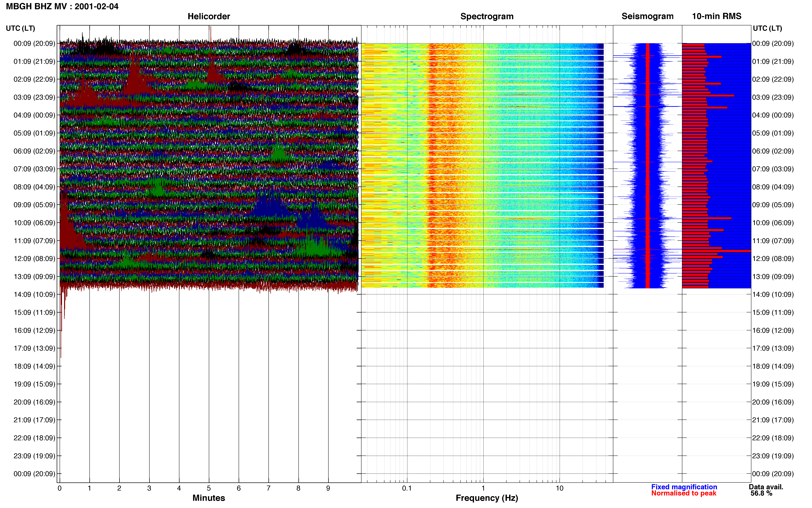
Task: Click left time label '09:09 (05:09)'
Action: coord(34,205)
